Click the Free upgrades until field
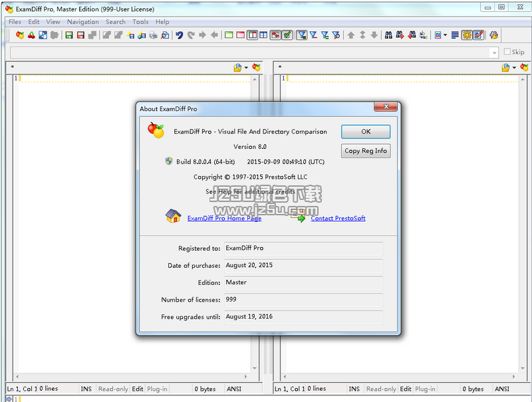Screen dimensions: 532x402 [303, 317]
